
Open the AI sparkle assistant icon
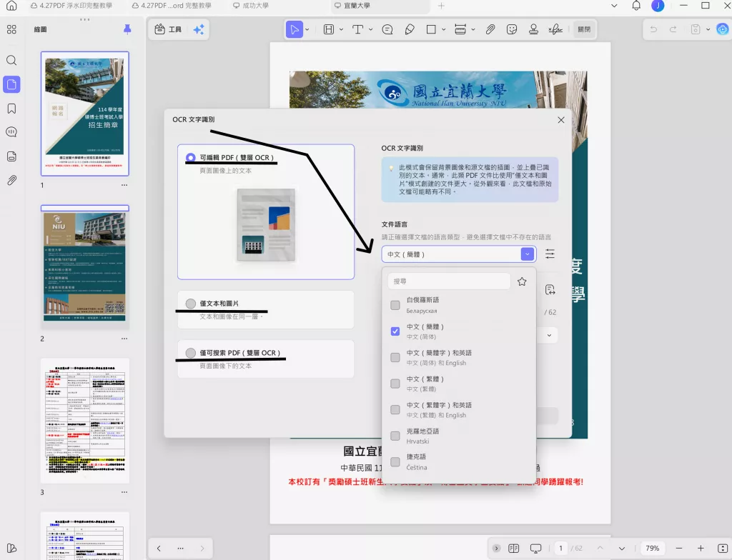click(x=199, y=29)
